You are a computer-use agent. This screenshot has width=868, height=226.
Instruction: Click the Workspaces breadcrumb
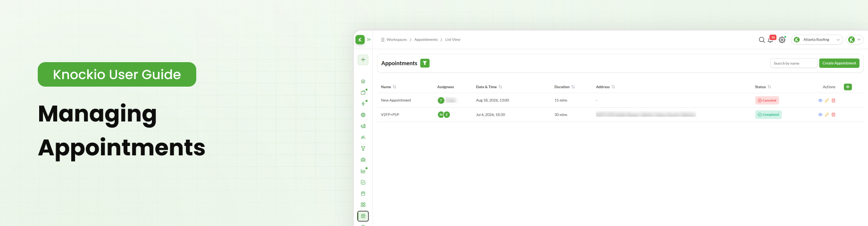pyautogui.click(x=396, y=40)
